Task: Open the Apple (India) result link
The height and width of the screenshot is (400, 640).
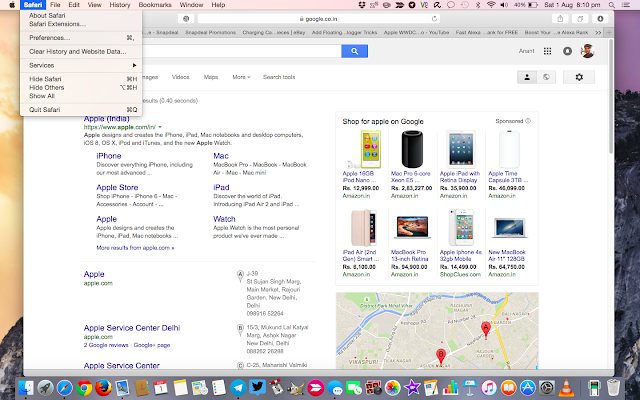Action: point(107,119)
